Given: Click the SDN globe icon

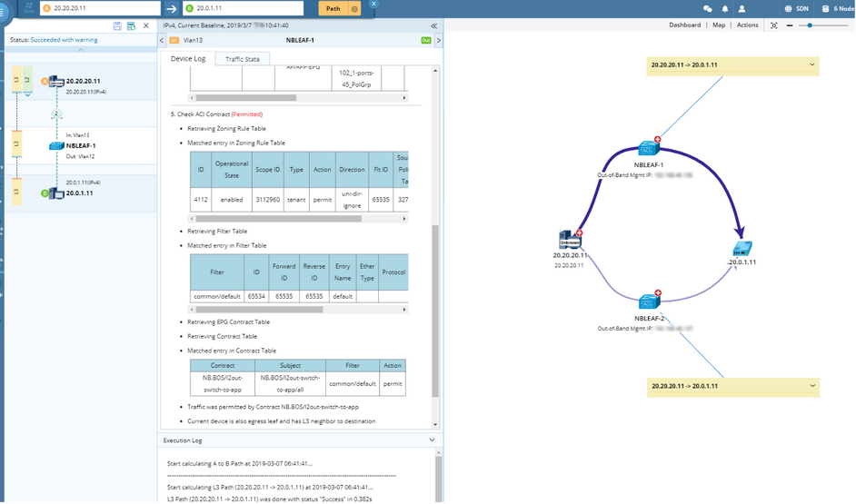Looking at the screenshot, I should coord(789,9).
